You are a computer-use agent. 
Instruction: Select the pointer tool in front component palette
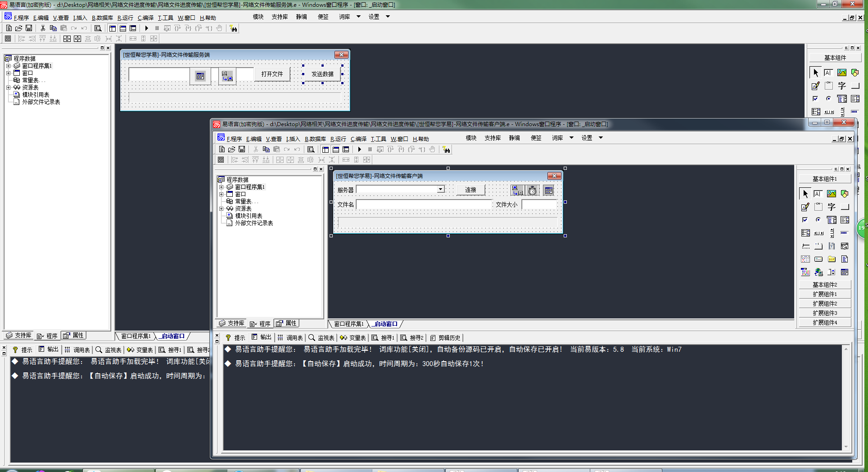805,194
